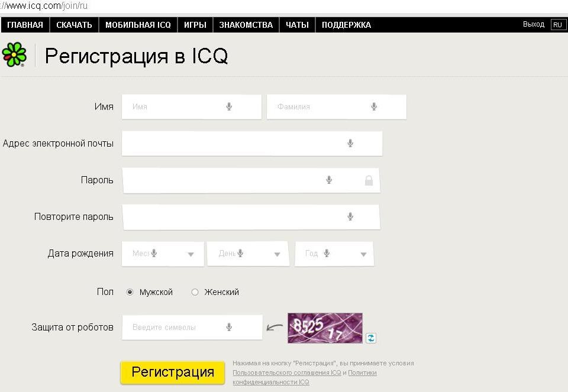Open ЗНАКОМСТВА menu item
The width and height of the screenshot is (568, 392).
click(246, 25)
